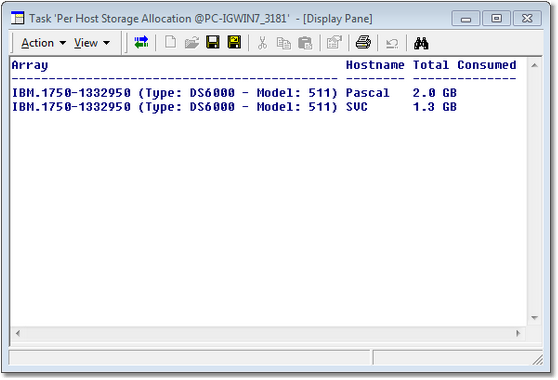
Task: Click the Copy toolbar icon
Action: coord(284,43)
